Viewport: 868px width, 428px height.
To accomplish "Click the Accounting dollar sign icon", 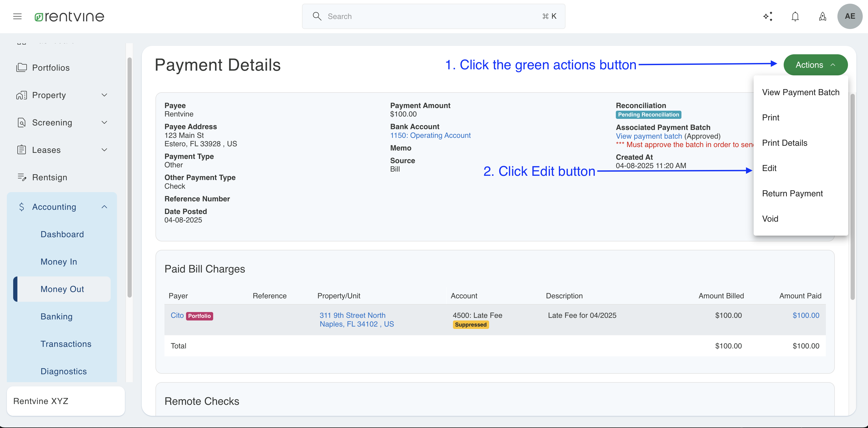I will 22,207.
